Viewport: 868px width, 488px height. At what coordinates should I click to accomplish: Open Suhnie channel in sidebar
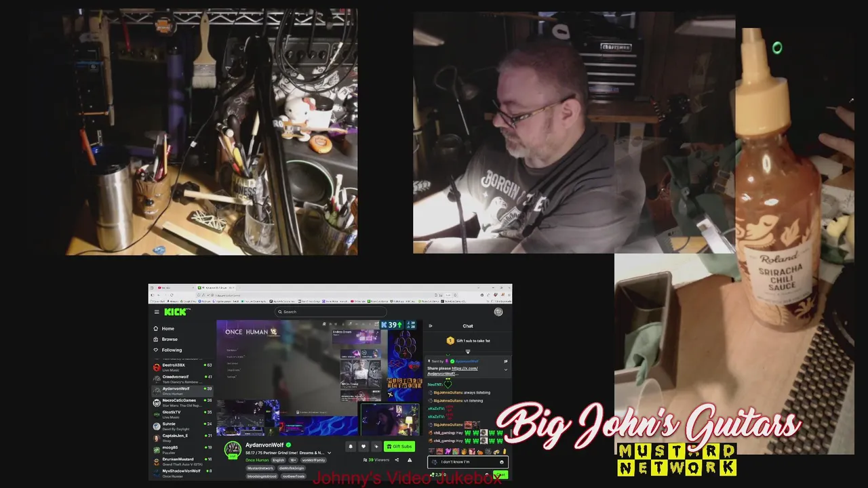point(182,426)
